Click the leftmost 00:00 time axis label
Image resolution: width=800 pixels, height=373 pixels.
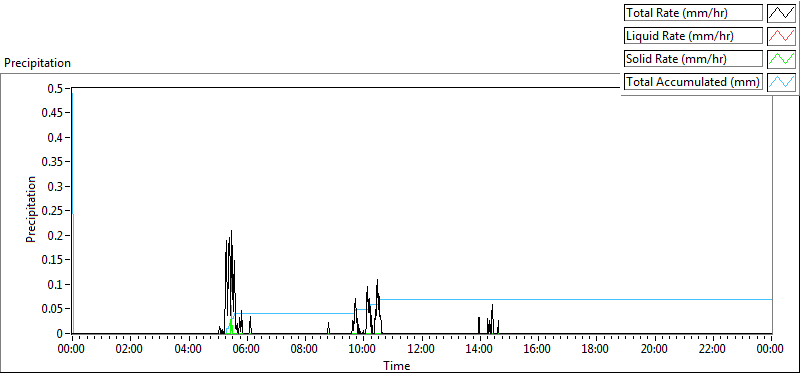click(72, 349)
